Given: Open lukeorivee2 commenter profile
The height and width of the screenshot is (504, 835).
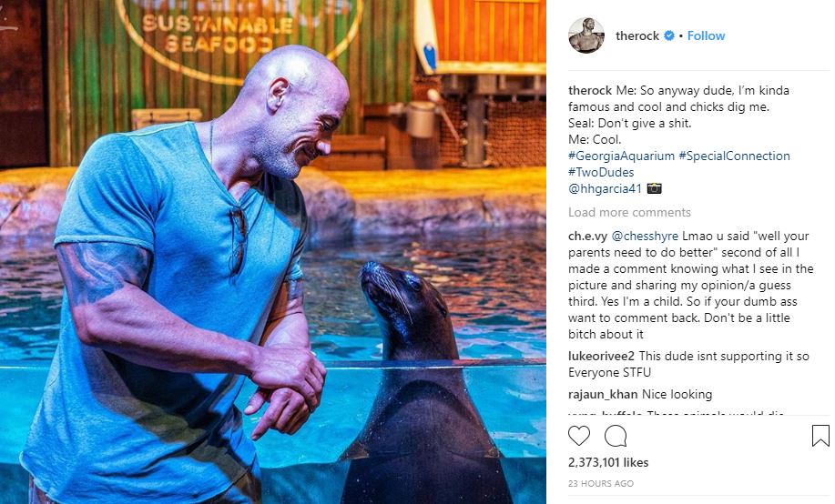Looking at the screenshot, I should pos(601,356).
